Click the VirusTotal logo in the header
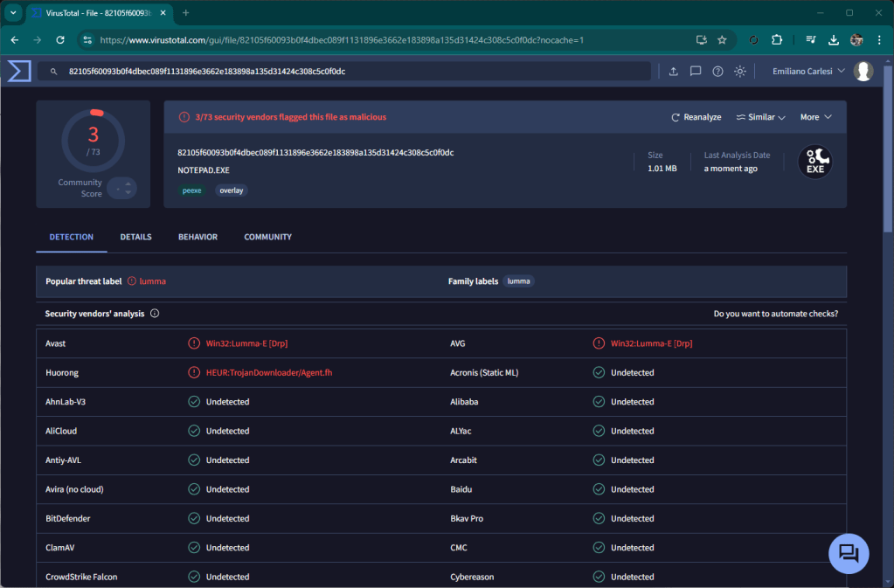Screen dimensions: 894x588 pos(19,71)
